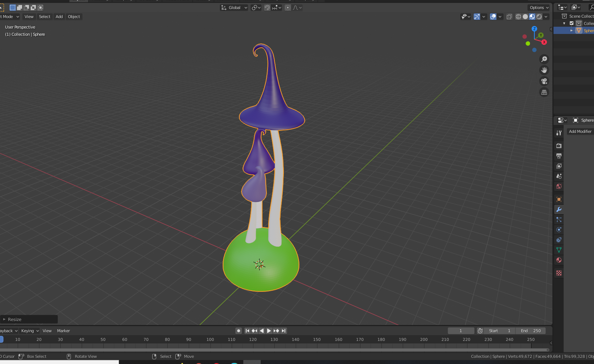Open the Global transform orientation dropdown
The width and height of the screenshot is (594, 364).
(x=234, y=7)
